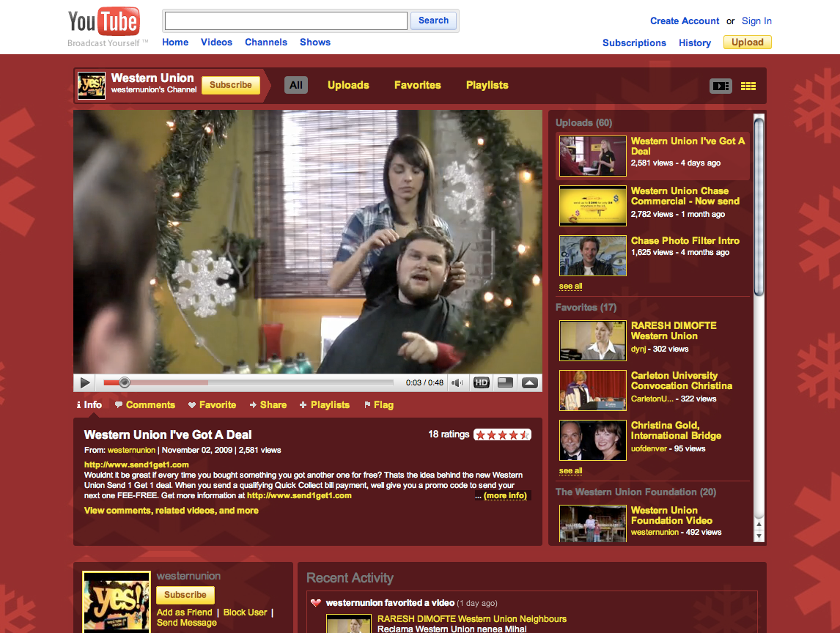This screenshot has height=633, width=840.
Task: Open Western Union Chase Commercial video thumbnail
Action: [x=592, y=206]
